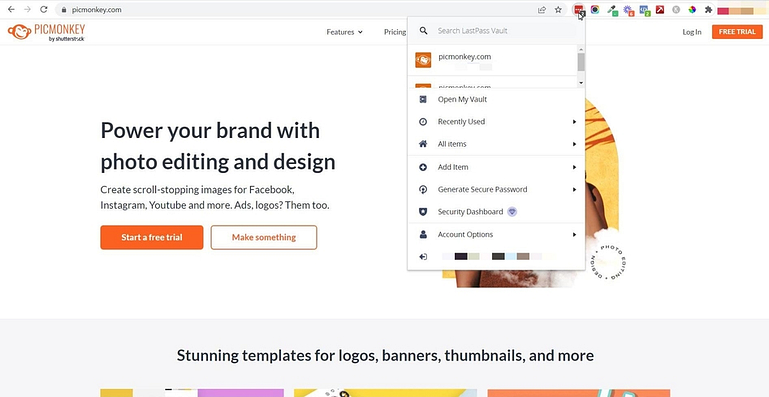Click the Pricing nav link
769x397 pixels.
pos(395,32)
